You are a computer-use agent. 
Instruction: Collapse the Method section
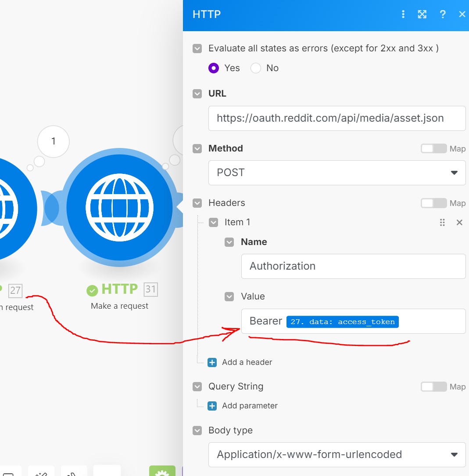tap(197, 148)
